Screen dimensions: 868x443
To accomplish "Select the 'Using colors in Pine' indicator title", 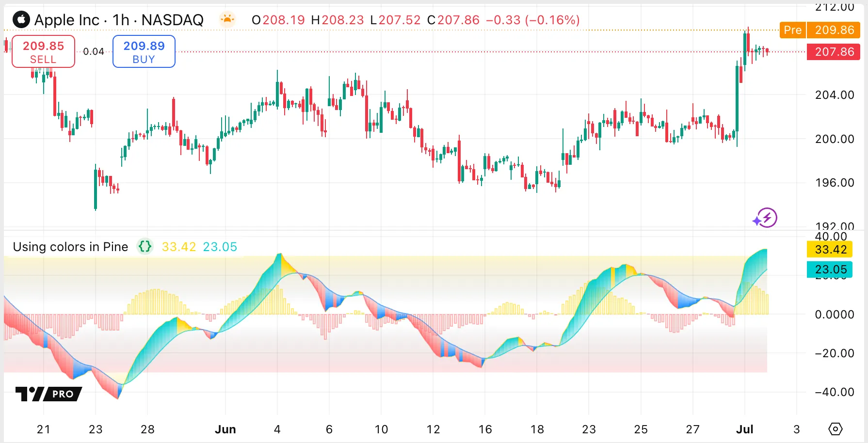I will pyautogui.click(x=70, y=247).
